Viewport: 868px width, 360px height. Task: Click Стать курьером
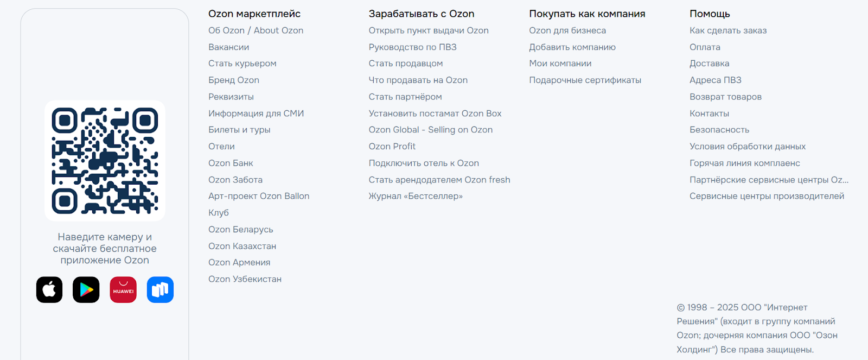241,64
